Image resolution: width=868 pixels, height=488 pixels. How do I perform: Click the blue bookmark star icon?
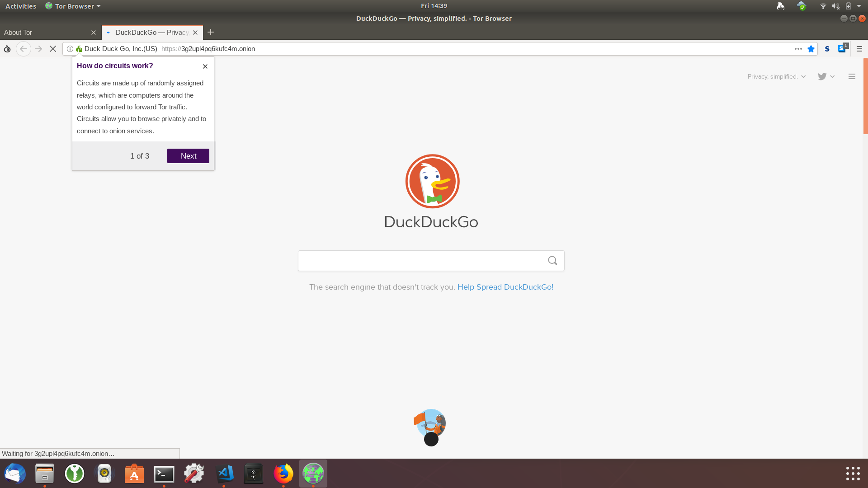point(811,49)
